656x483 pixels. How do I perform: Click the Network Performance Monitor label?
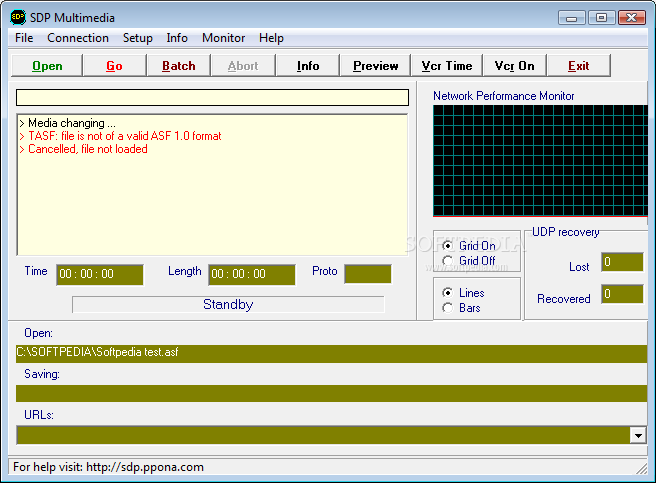pyautogui.click(x=504, y=96)
